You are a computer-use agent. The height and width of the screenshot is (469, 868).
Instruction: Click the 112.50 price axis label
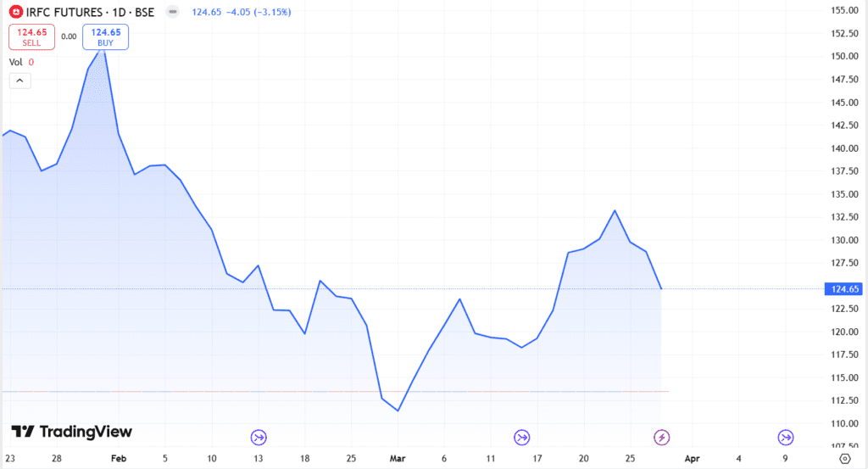[844, 400]
